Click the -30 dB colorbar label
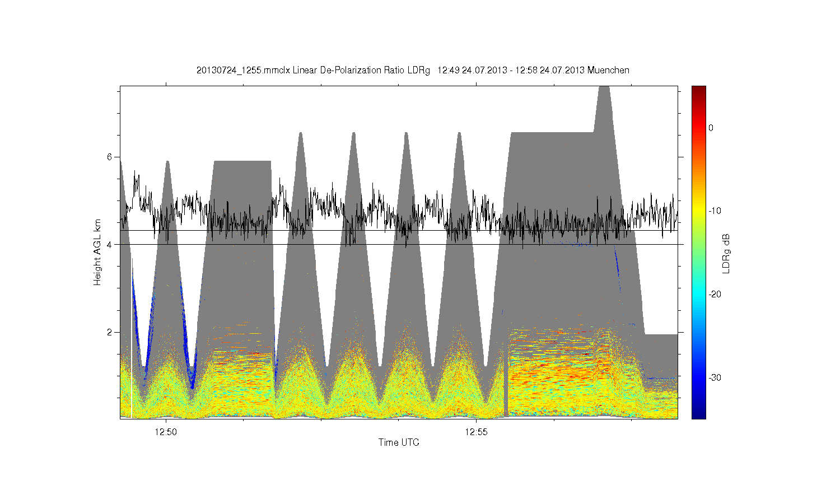Screen dimensions: 840x504 tap(714, 378)
